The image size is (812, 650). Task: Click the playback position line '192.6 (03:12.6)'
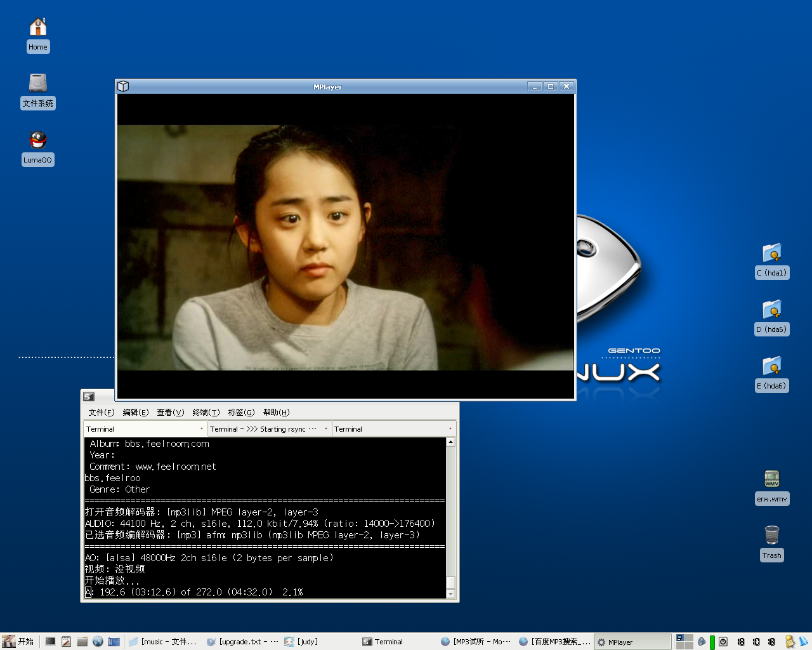tap(194, 592)
